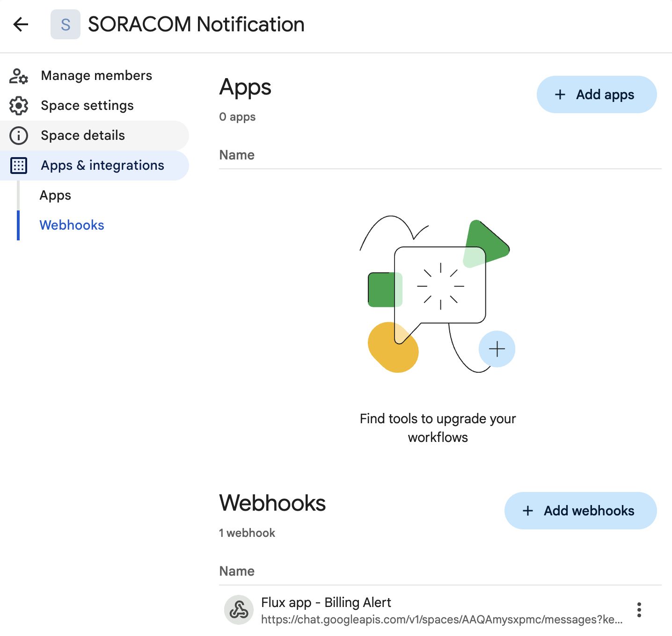Viewport: 672px width, 636px height.
Task: Select the Apps sub-item in sidebar
Action: click(x=55, y=195)
